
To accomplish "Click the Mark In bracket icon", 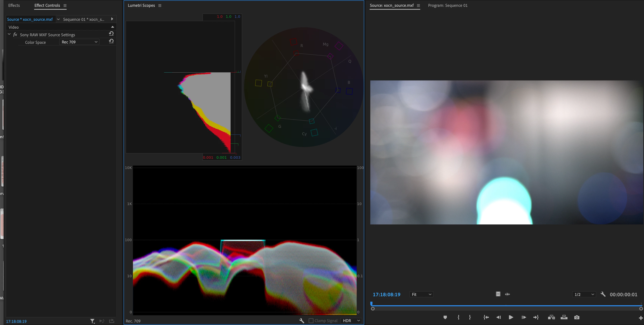I will (458, 317).
